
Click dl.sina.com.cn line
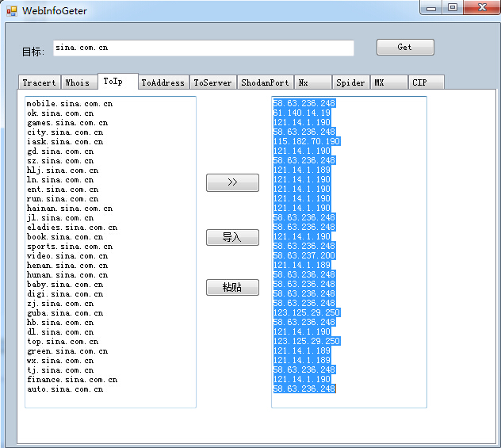click(x=60, y=332)
